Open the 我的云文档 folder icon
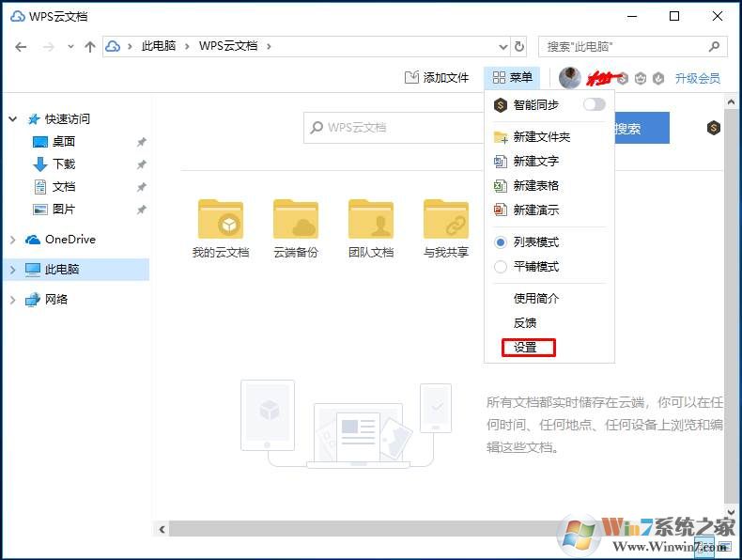 221,219
